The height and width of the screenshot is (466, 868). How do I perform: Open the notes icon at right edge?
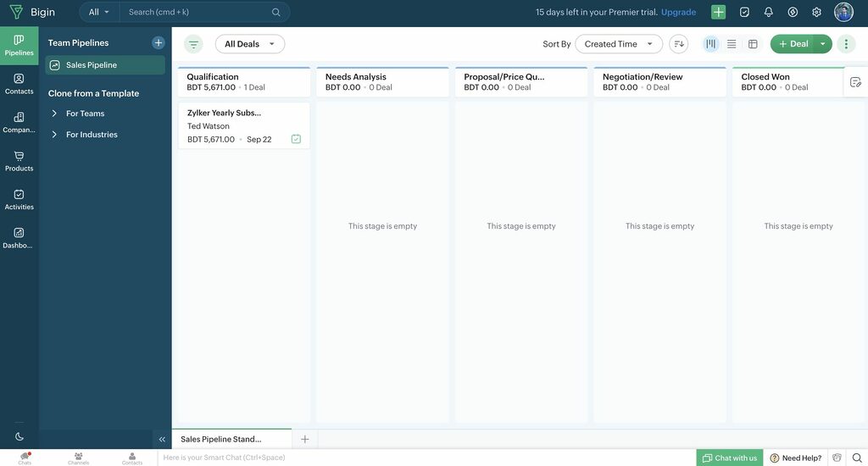click(x=855, y=82)
